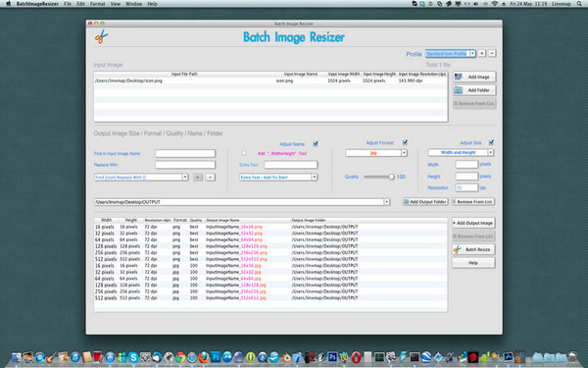Click the Add Output Folder button

[x=425, y=201]
